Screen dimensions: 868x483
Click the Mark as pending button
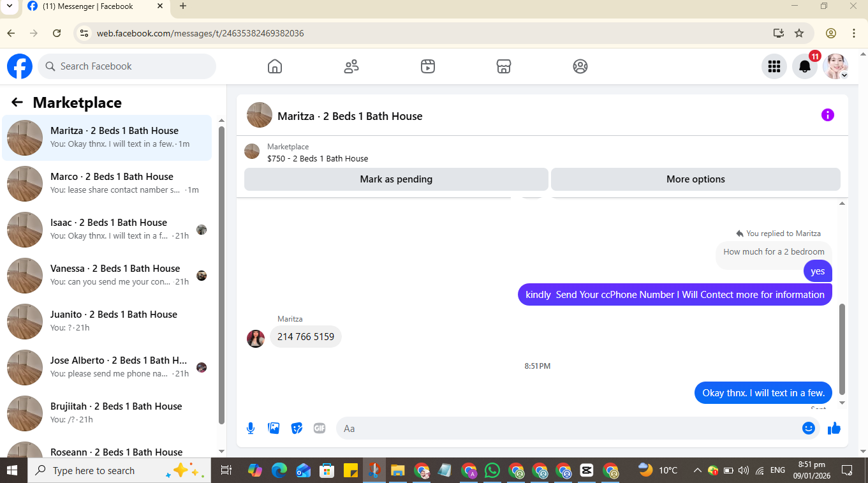coord(396,179)
